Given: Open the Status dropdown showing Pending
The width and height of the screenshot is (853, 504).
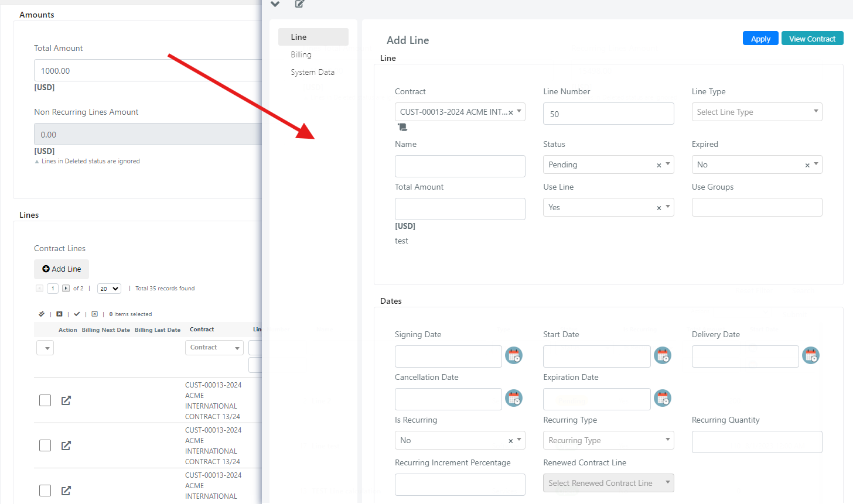Looking at the screenshot, I should coord(608,164).
